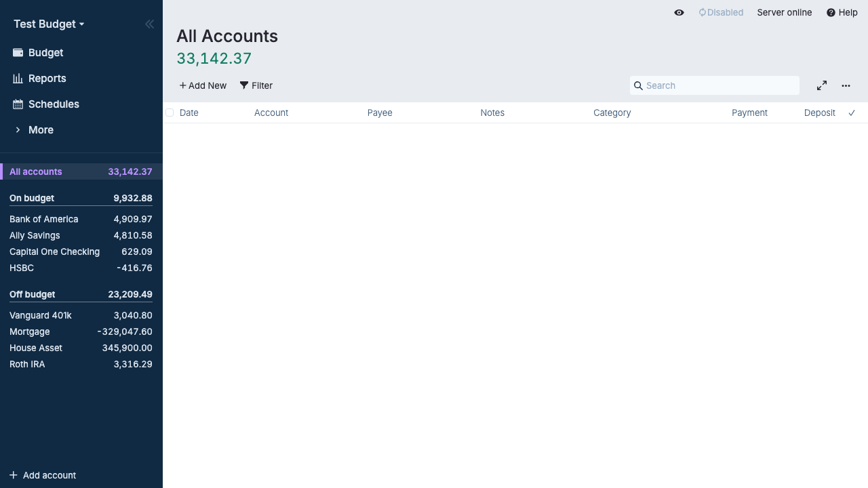The image size is (868, 488).
Task: Click the All Accounts page title
Action: click(227, 36)
